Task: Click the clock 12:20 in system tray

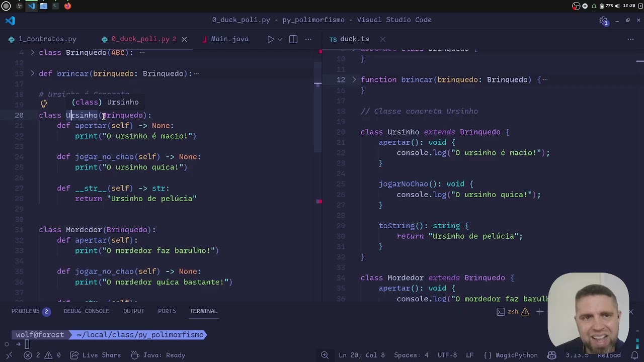Action: [x=628, y=6]
